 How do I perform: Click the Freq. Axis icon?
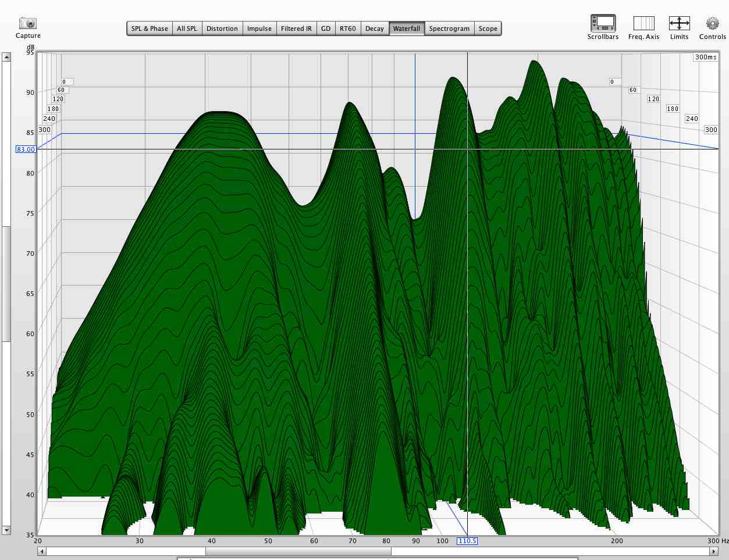643,23
